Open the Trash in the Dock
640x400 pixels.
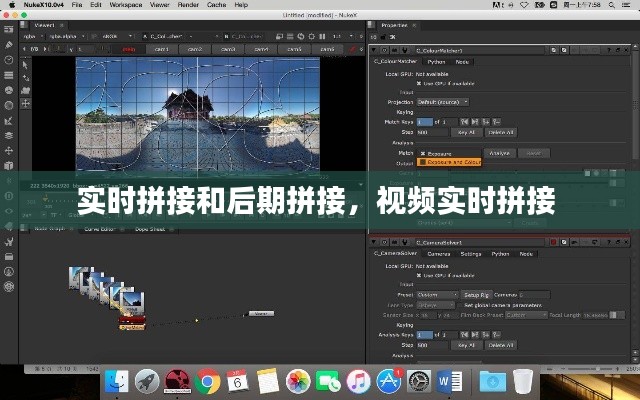pos(523,381)
